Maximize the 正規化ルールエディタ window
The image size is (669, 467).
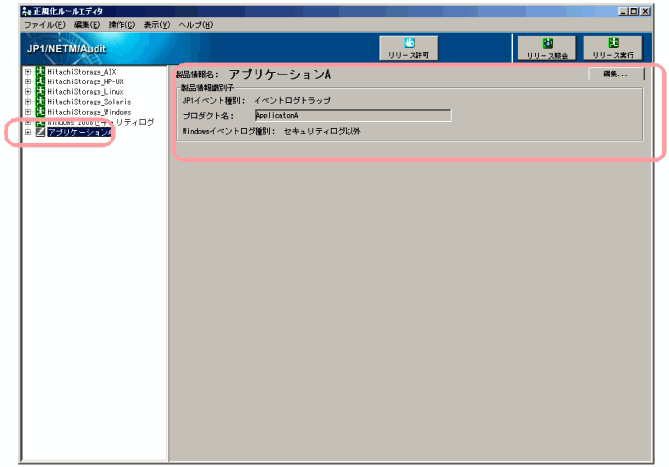pos(634,12)
